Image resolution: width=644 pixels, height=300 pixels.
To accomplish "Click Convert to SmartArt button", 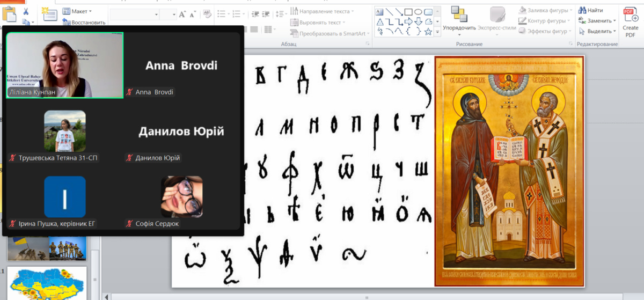I will point(331,33).
